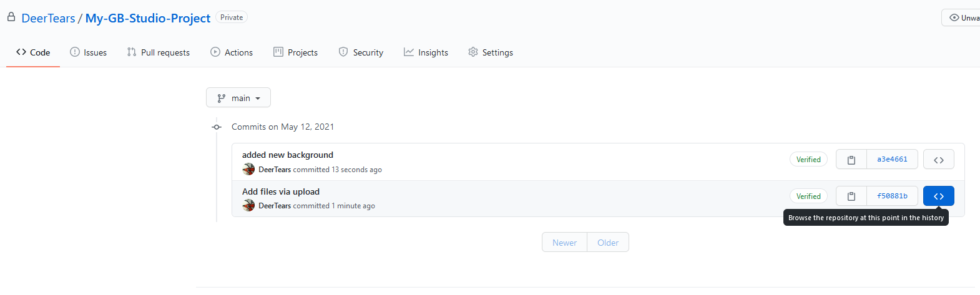Open the added new background commit
The height and width of the screenshot is (295, 980).
click(288, 155)
